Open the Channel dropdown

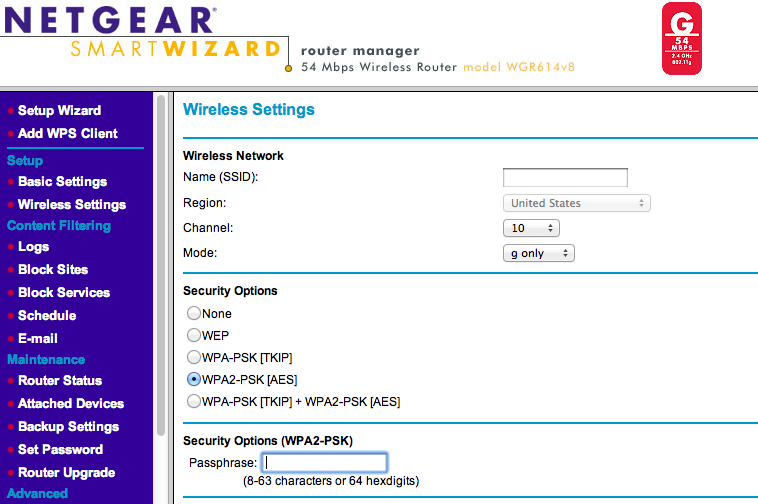(531, 228)
